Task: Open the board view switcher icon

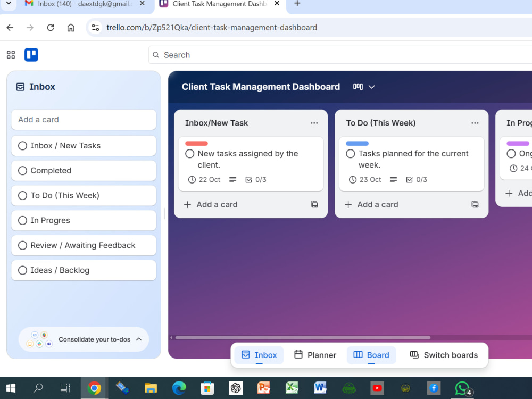Action: coord(358,87)
